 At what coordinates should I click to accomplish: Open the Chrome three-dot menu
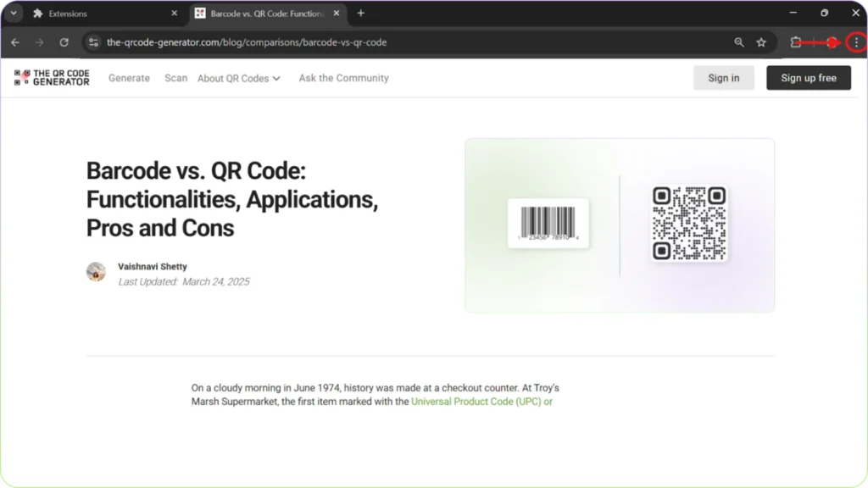click(x=857, y=41)
